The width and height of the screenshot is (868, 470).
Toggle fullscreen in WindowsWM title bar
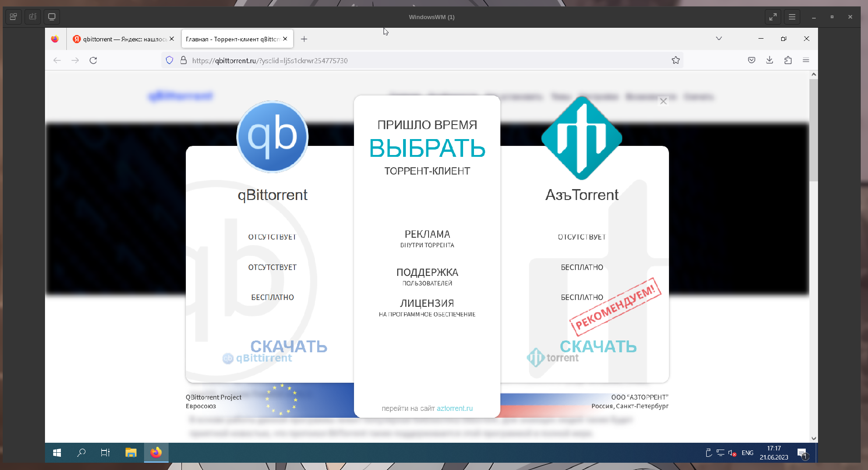773,17
